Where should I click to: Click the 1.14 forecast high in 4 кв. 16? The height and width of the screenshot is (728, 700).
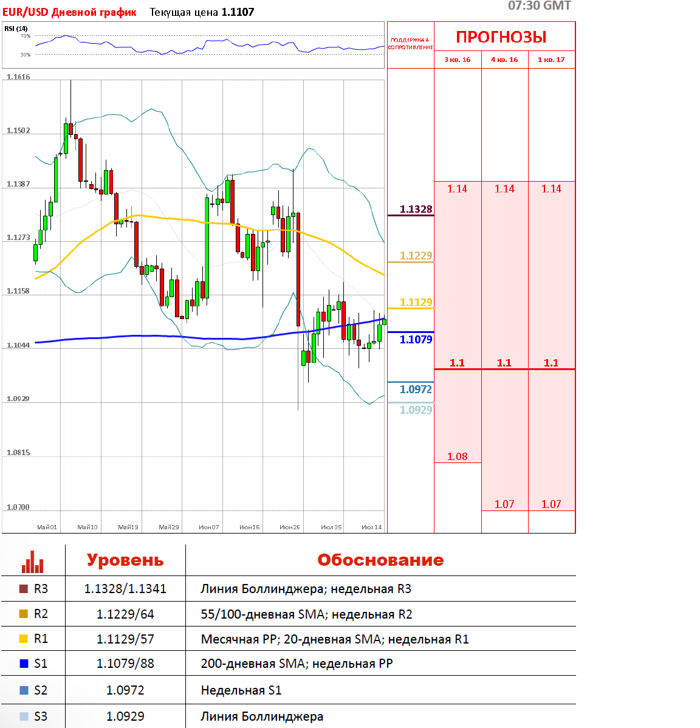504,189
